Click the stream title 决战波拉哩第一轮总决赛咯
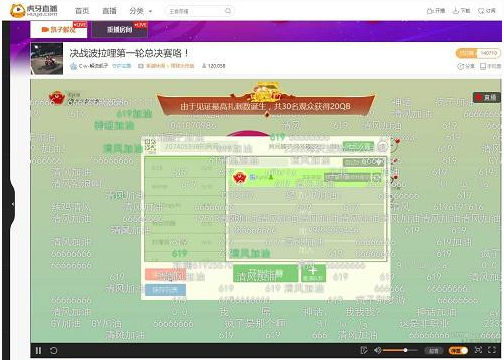Viewport: 504px width, 360px height. point(129,53)
